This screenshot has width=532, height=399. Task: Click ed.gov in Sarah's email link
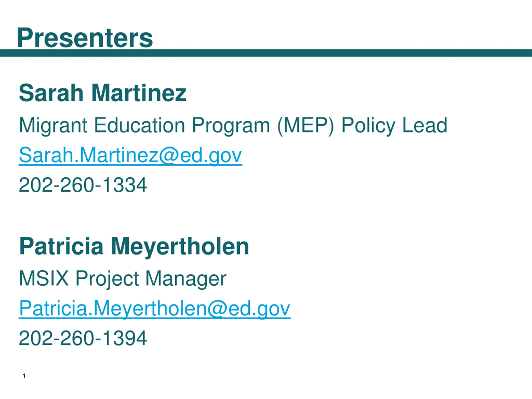pyautogui.click(x=211, y=155)
